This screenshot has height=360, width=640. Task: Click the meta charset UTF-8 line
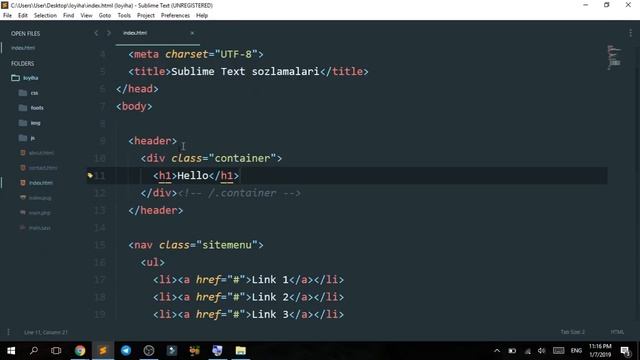tap(196, 54)
